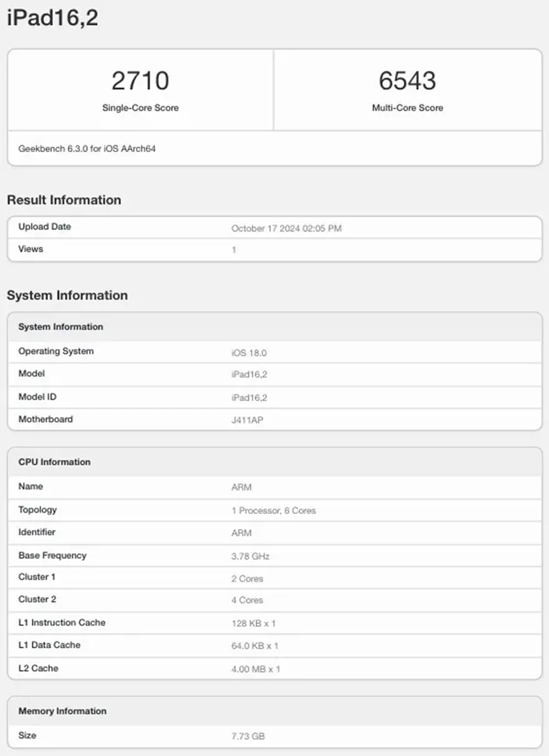Screen dimensions: 549x756
Task: Click the Result Information heading
Action: (x=64, y=200)
